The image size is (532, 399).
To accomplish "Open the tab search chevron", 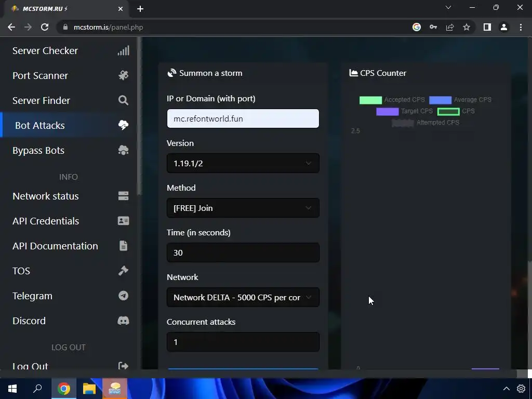I will coord(448,7).
